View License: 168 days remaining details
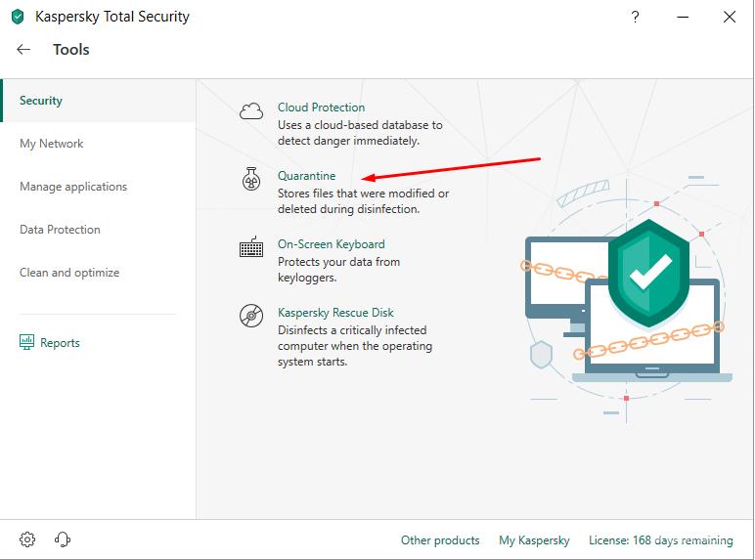 [661, 540]
